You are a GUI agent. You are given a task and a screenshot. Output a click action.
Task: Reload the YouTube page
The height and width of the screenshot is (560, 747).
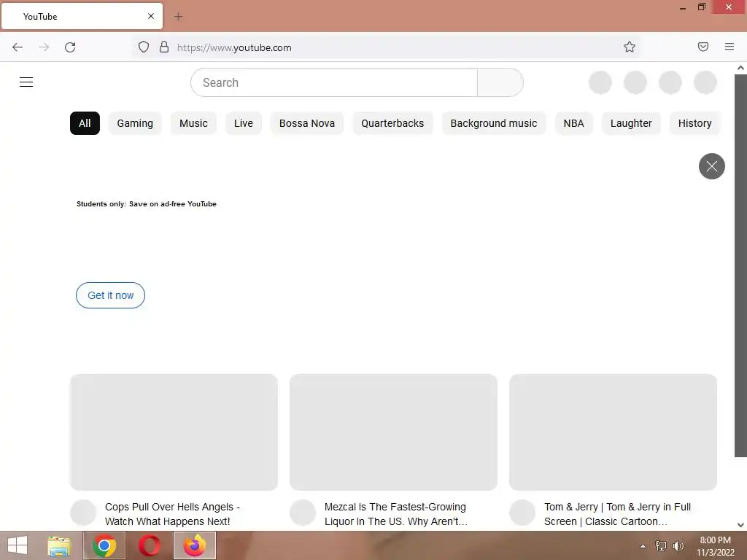pyautogui.click(x=70, y=47)
